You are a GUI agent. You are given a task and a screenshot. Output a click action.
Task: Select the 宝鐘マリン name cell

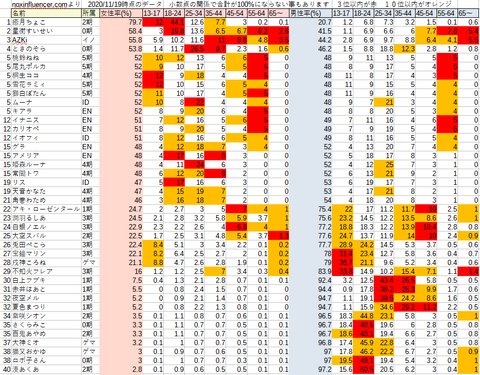pyautogui.click(x=47, y=254)
